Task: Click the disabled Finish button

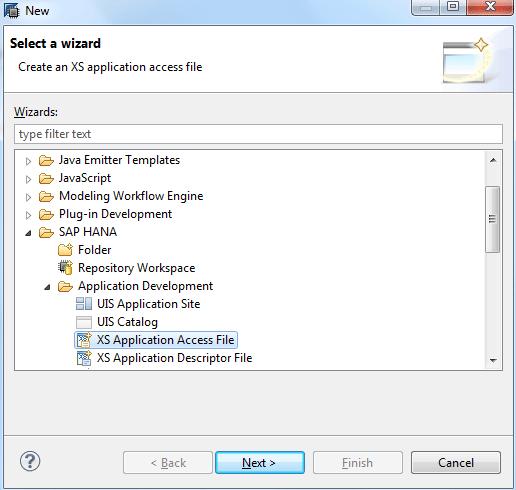Action: [x=358, y=463]
